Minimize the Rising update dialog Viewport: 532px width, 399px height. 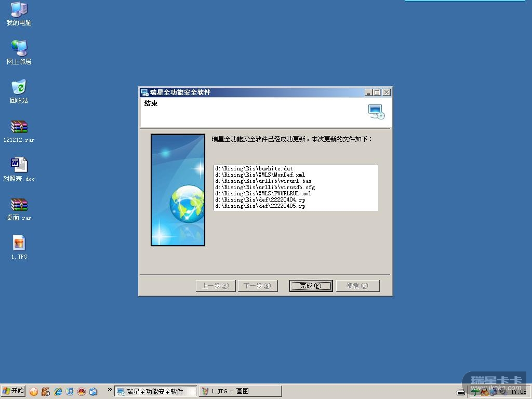368,92
